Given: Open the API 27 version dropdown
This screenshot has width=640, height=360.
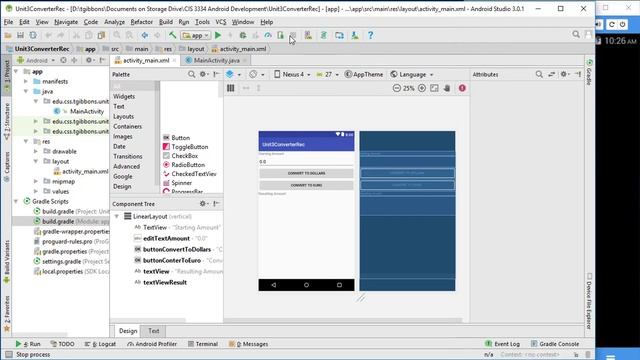Looking at the screenshot, I should [x=327, y=74].
